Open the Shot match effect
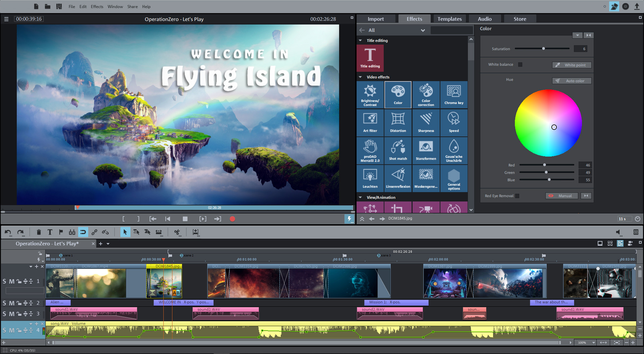The image size is (644, 354). pos(398,151)
